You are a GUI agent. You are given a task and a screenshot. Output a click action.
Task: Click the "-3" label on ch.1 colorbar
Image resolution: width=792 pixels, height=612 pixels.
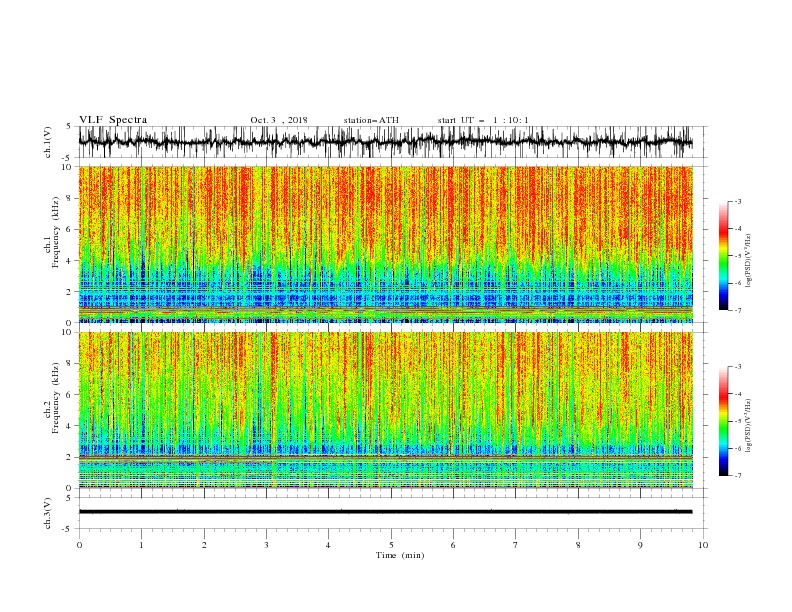coord(737,201)
